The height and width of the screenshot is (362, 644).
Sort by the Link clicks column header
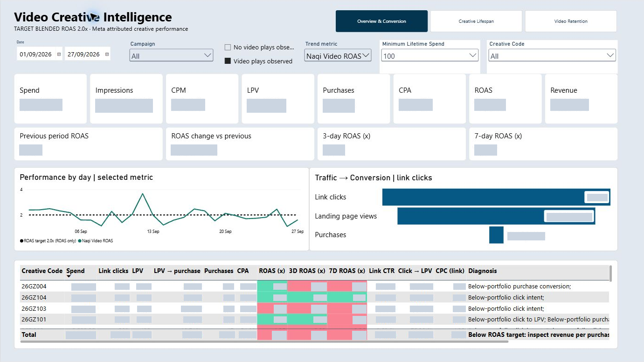[113, 271]
